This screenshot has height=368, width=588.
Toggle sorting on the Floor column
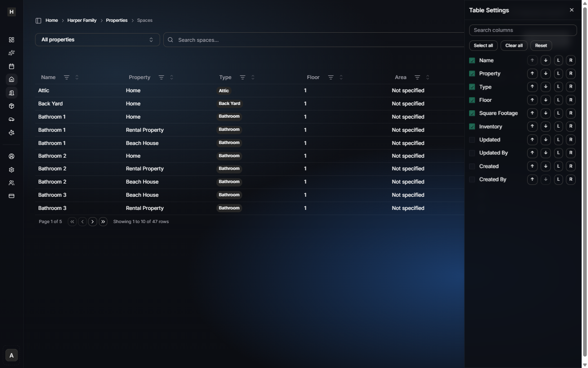341,77
